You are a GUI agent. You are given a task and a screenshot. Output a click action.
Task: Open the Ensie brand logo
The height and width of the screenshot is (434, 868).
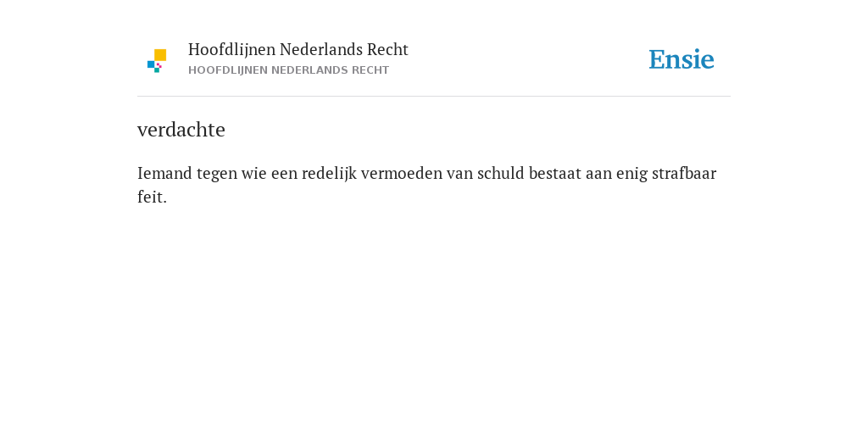[x=682, y=59]
